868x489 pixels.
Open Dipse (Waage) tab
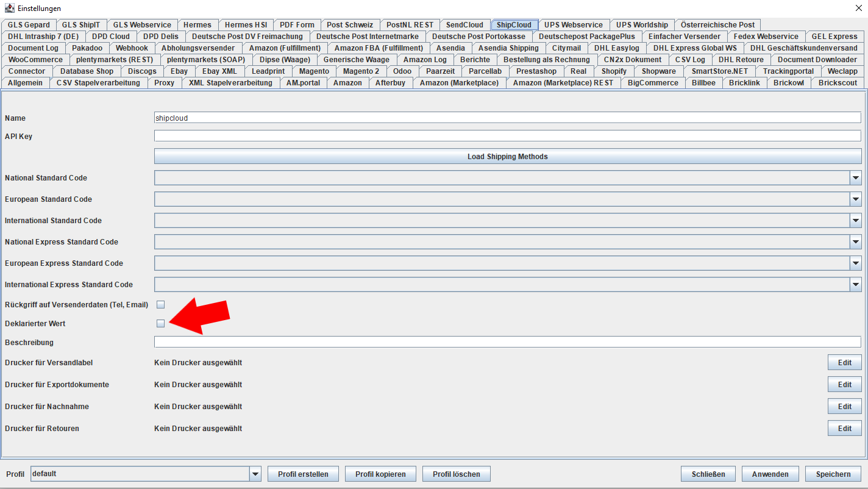click(285, 60)
